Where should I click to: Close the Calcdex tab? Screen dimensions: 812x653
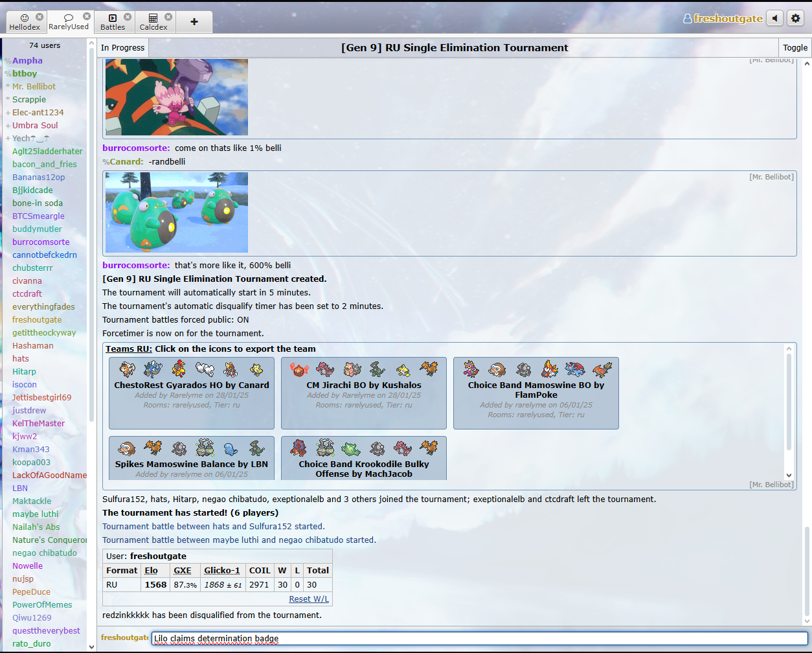[x=168, y=17]
